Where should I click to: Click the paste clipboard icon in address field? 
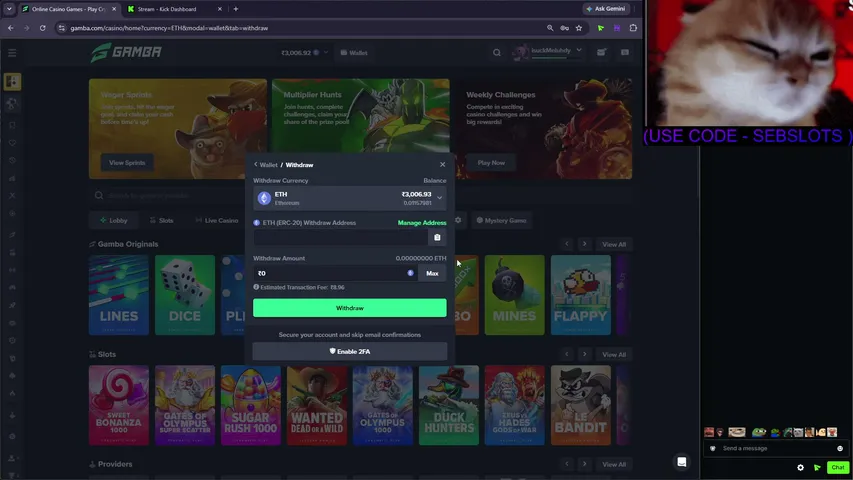(x=437, y=237)
